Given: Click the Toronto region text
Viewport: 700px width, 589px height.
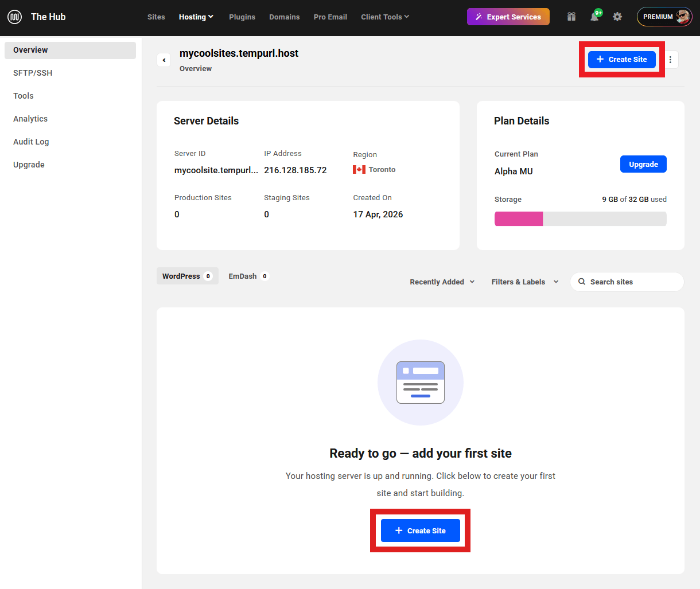Looking at the screenshot, I should tap(382, 169).
